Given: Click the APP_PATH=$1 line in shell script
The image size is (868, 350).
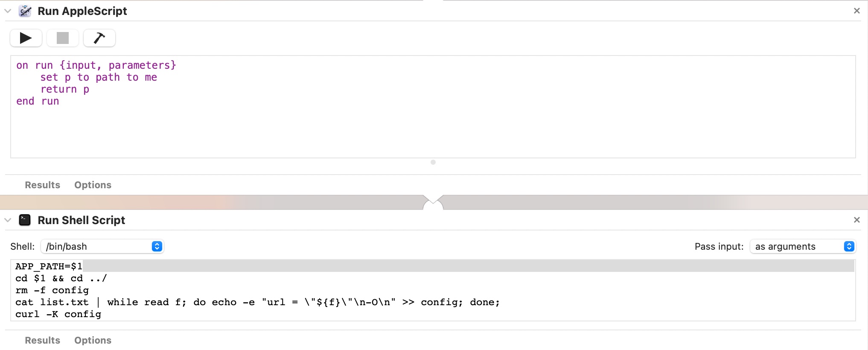Looking at the screenshot, I should click(x=49, y=266).
